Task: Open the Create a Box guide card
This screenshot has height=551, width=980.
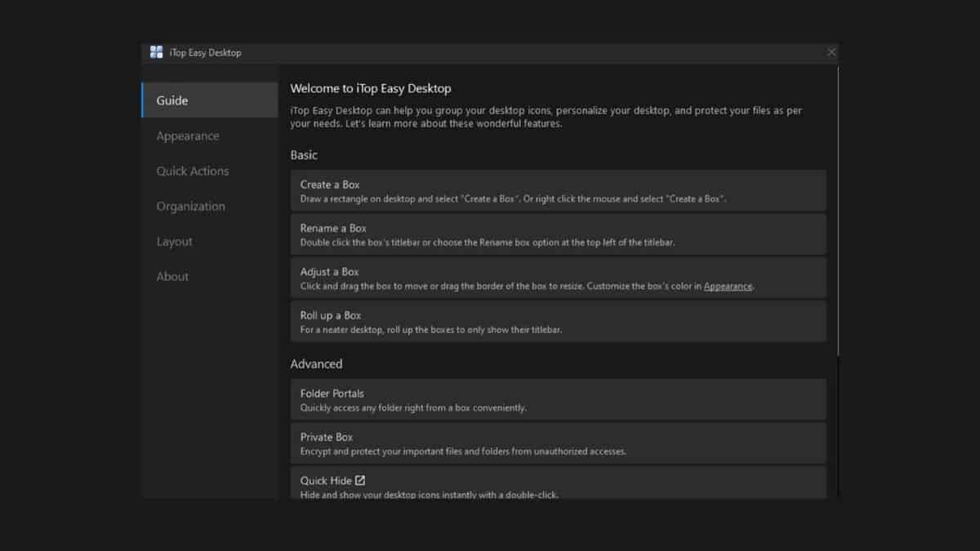Action: pyautogui.click(x=559, y=191)
